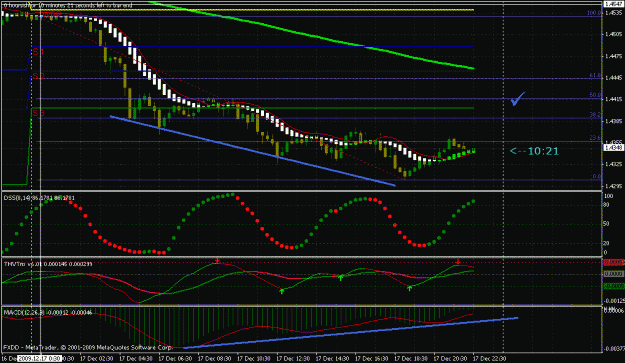Click the highlighted 2009.12.17 date box

coord(39,358)
